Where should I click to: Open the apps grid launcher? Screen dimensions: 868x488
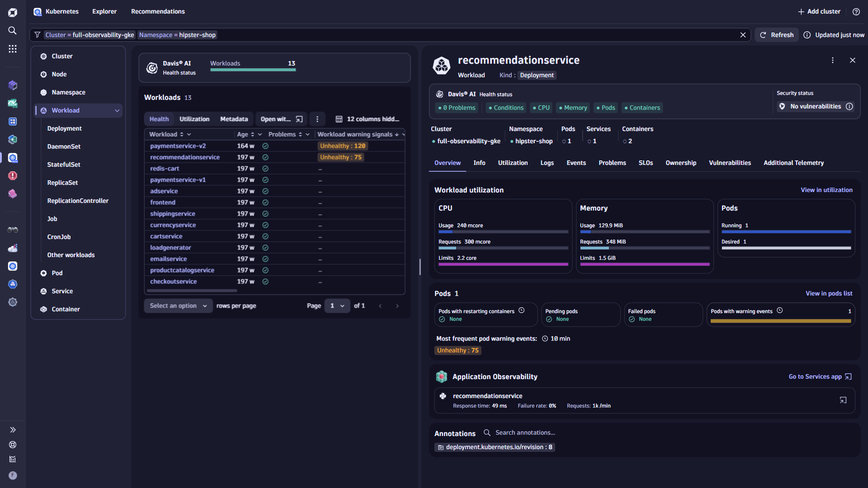(x=13, y=49)
